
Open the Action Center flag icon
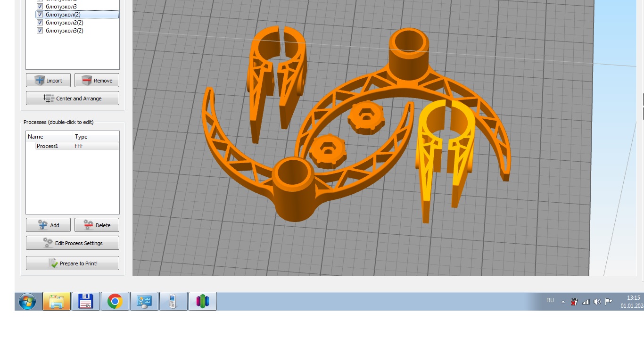pyautogui.click(x=609, y=302)
